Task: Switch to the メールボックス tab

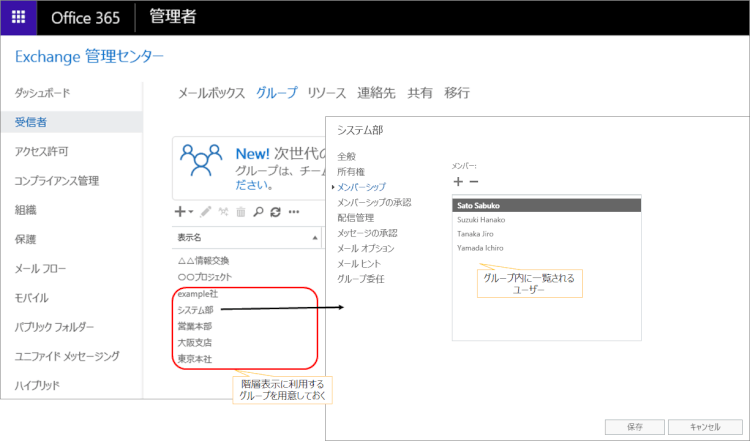Action: 211,93
